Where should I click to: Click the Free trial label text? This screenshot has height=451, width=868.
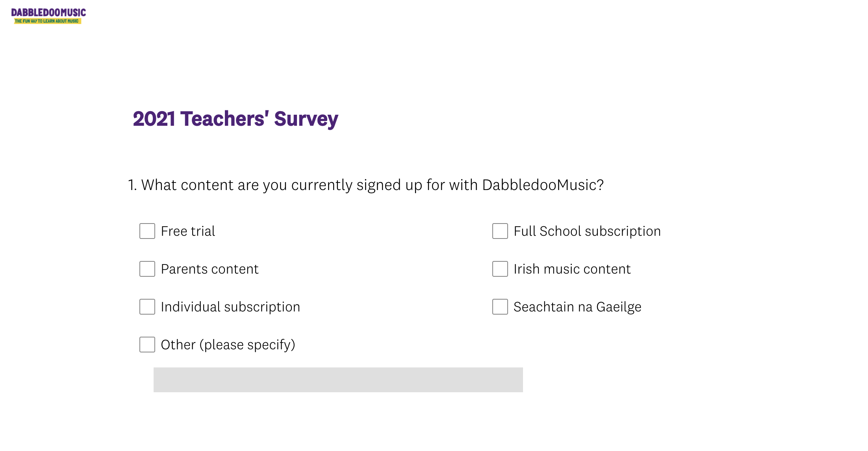click(188, 231)
